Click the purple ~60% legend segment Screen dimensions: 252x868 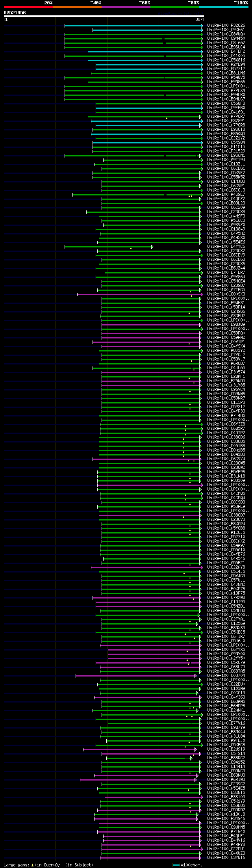126,7
